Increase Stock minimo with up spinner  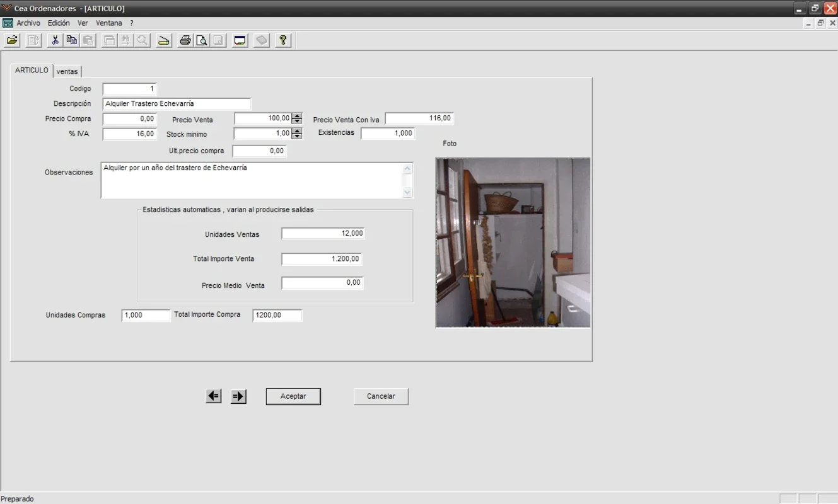297,131
